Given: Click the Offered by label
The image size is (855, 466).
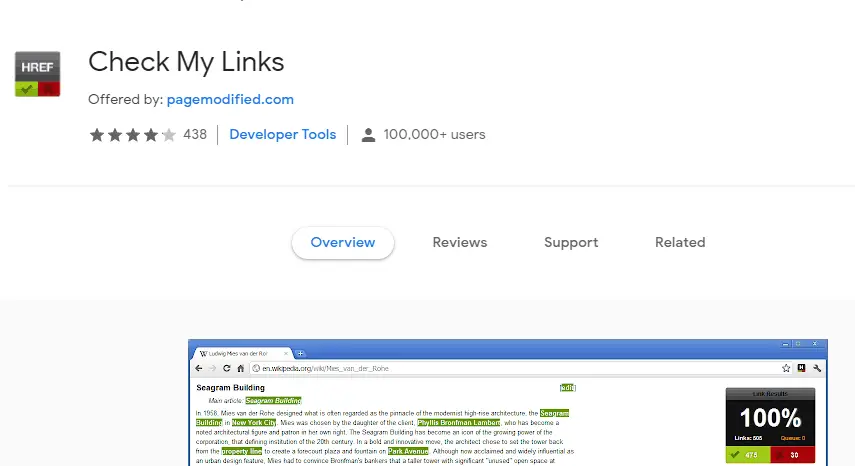Looking at the screenshot, I should tap(125, 99).
